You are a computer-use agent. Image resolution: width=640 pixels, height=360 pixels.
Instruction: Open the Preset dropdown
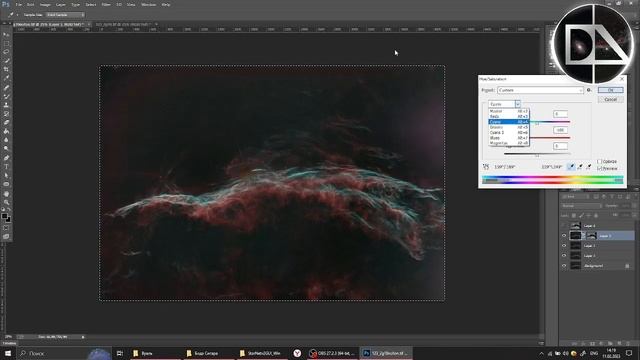(x=540, y=90)
